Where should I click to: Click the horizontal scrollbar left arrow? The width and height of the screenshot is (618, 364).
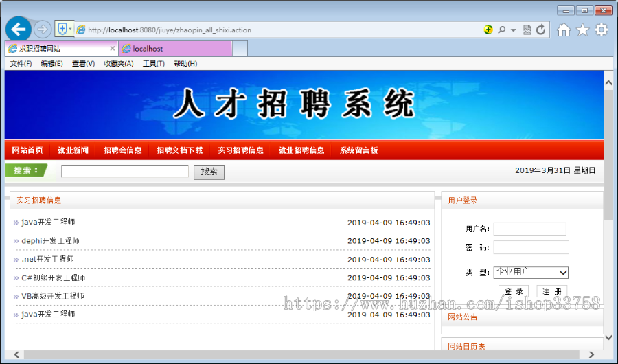16,354
